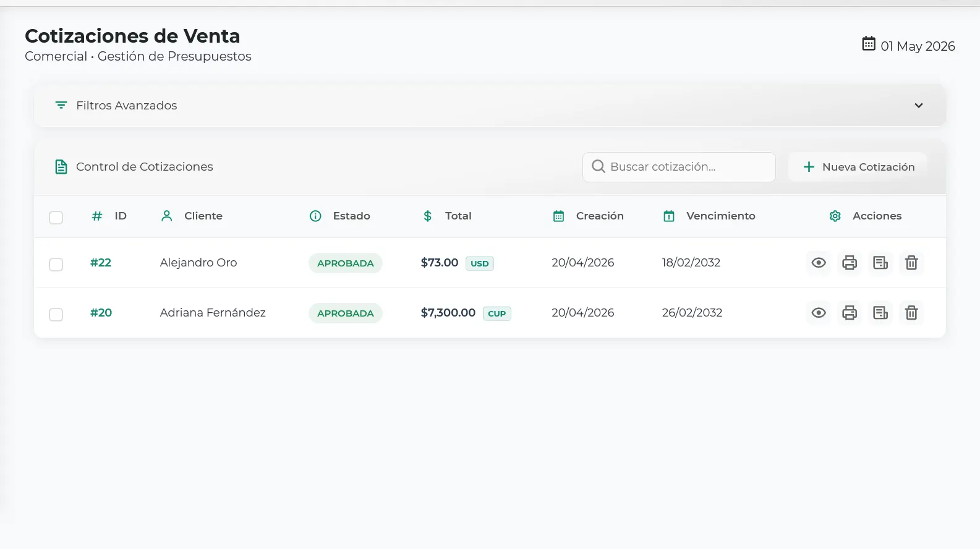Focus the Buscar cotización search field
This screenshot has height=549, width=980.
(x=679, y=167)
